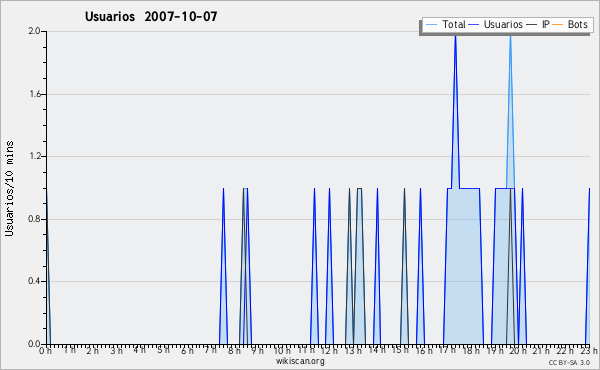Screen dimensions: 600x370
Task: Click the '5 h' x-axis label
Action: tap(163, 350)
